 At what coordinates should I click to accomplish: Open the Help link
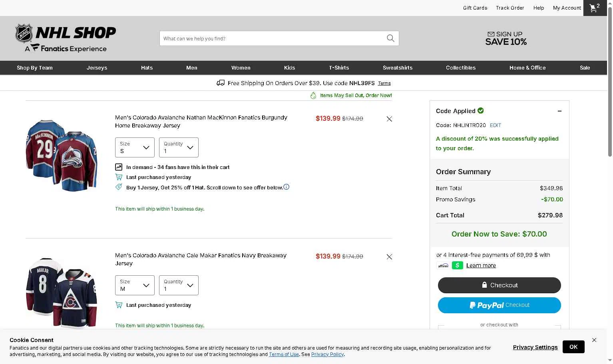click(x=539, y=8)
